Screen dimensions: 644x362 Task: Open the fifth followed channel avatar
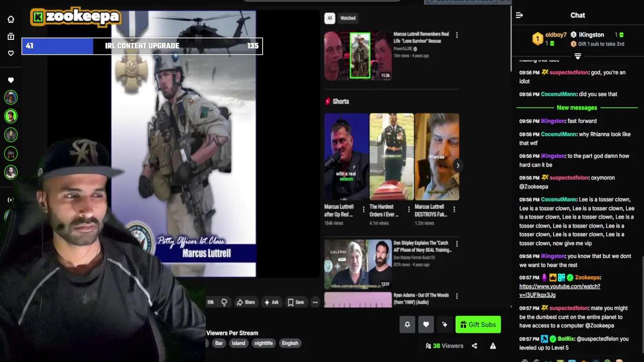tap(11, 172)
